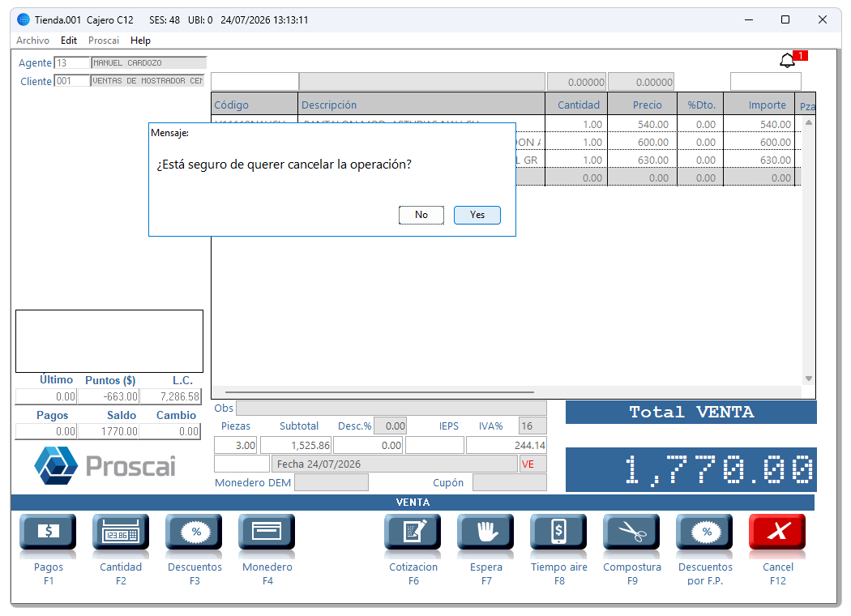The width and height of the screenshot is (851, 616).
Task: Click the Agente number field
Action: pos(72,63)
